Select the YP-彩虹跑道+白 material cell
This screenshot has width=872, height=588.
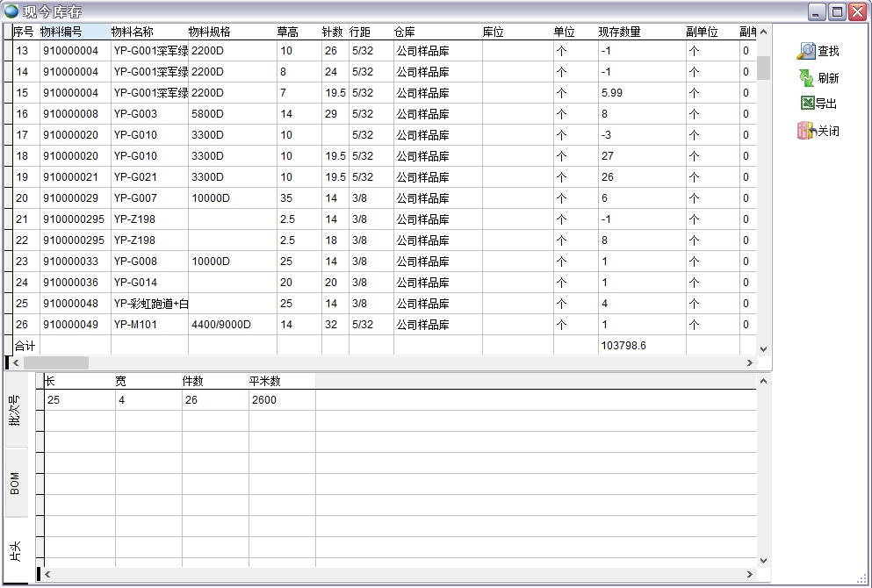click(x=149, y=304)
